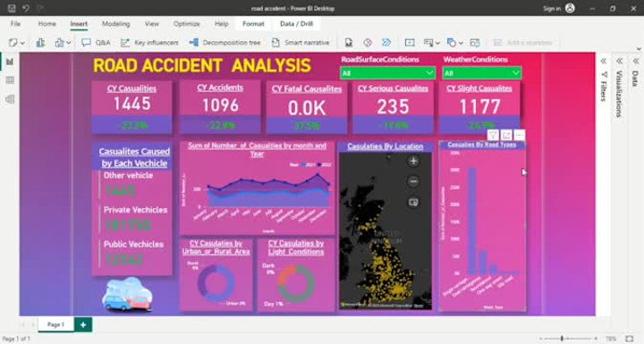Insert Decomposition tree visual
Screen dimensions: 644x344
click(x=225, y=43)
